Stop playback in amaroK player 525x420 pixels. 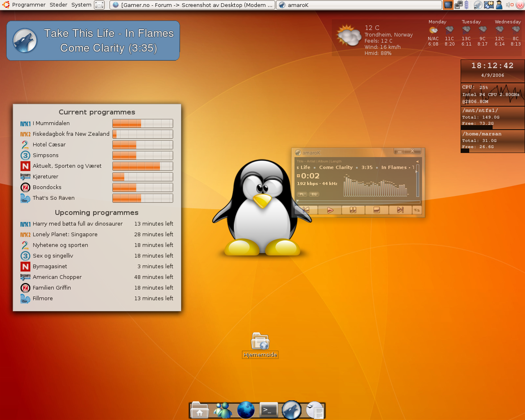point(377,210)
